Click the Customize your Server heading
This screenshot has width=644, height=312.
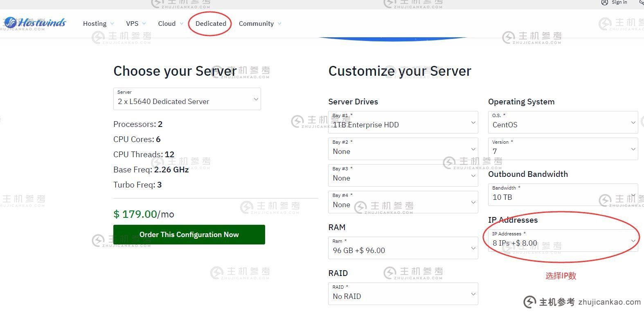pos(400,71)
